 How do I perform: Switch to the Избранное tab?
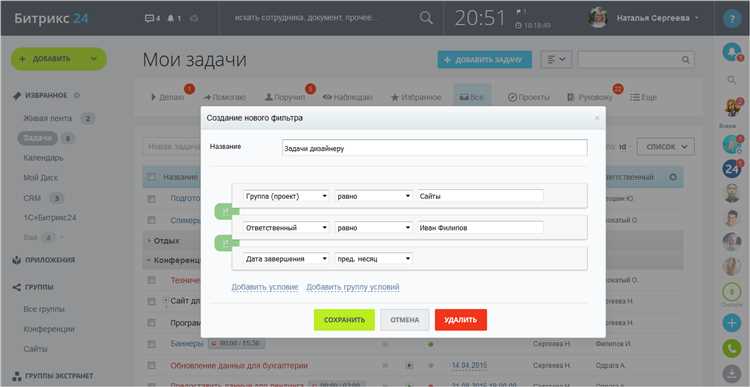pyautogui.click(x=416, y=97)
